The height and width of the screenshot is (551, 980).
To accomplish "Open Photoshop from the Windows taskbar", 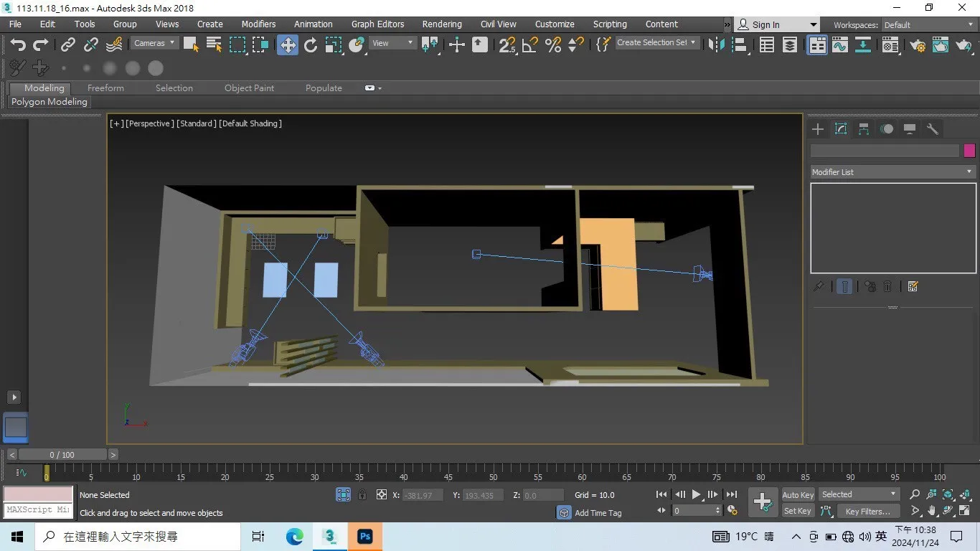I will point(365,536).
